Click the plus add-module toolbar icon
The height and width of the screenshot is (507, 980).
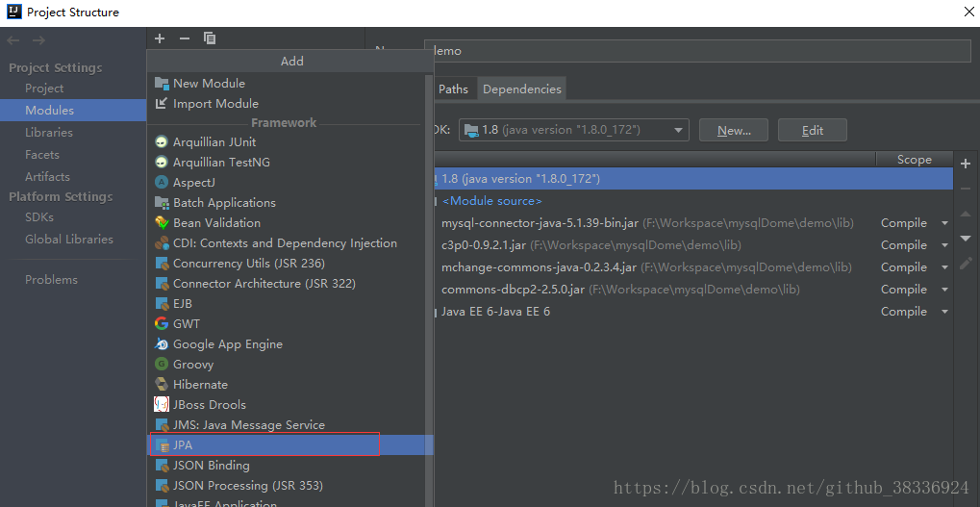160,38
